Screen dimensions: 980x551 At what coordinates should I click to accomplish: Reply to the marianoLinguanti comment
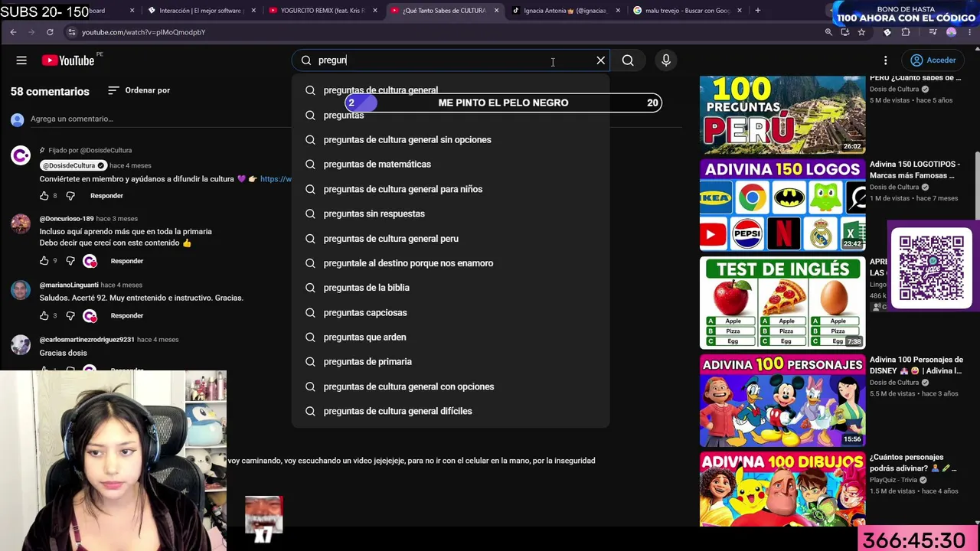tap(127, 315)
